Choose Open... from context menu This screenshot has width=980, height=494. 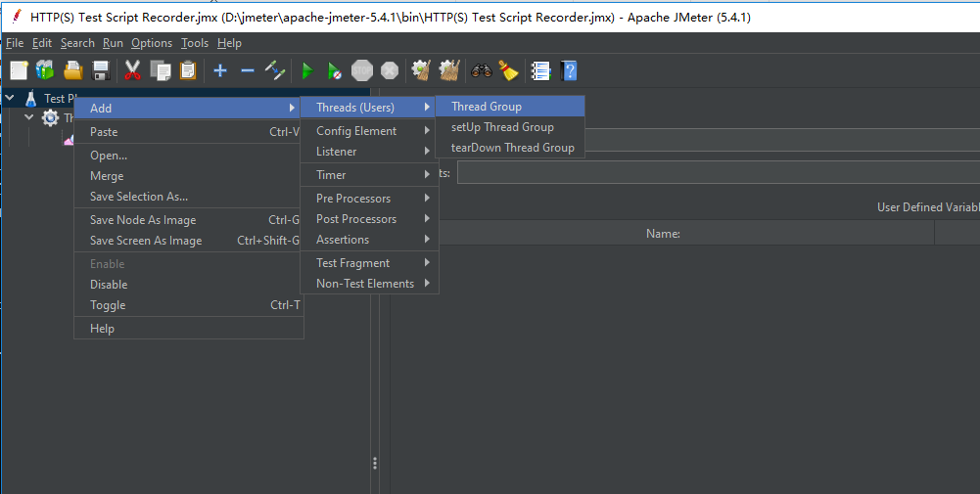188,156
